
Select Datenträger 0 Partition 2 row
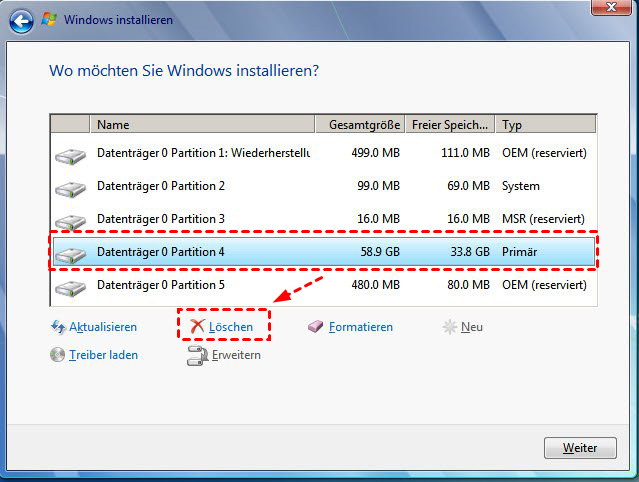pos(324,186)
